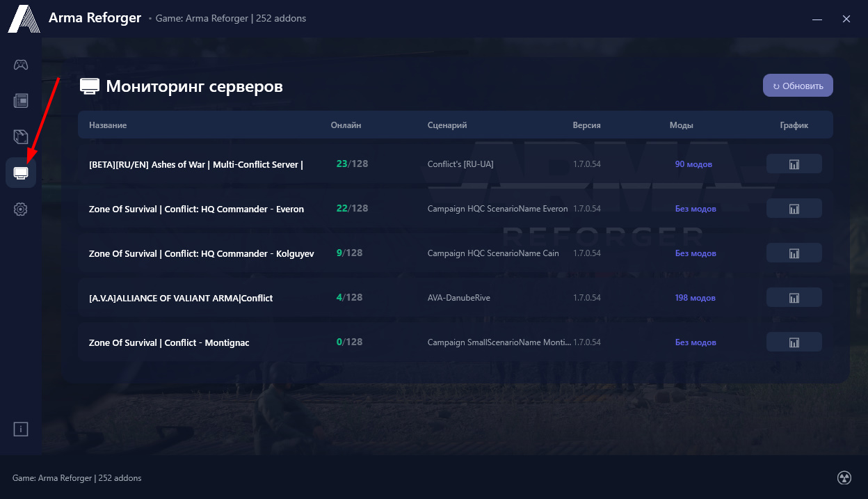The width and height of the screenshot is (868, 499).
Task: Open the news feed sidebar icon
Action: point(21,101)
